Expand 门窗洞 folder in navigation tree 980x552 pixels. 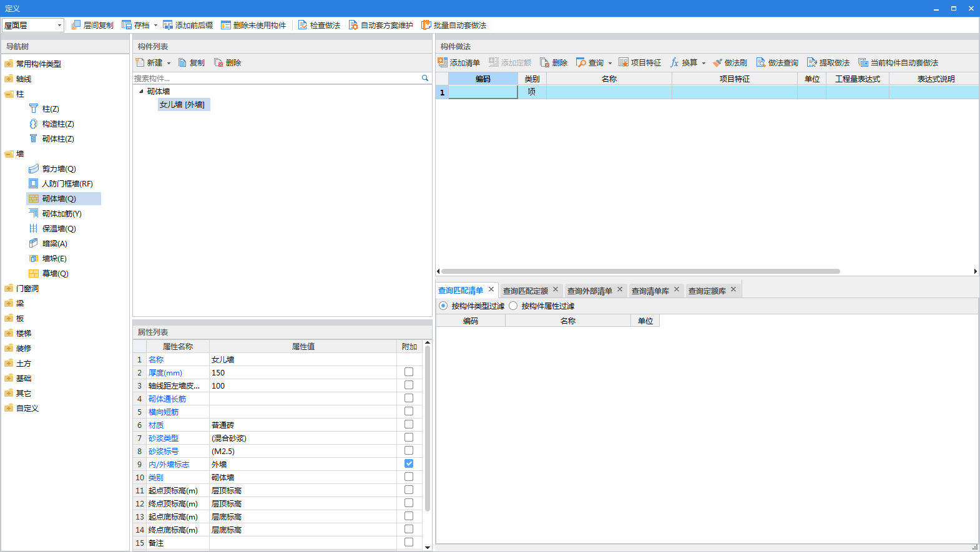tap(9, 288)
